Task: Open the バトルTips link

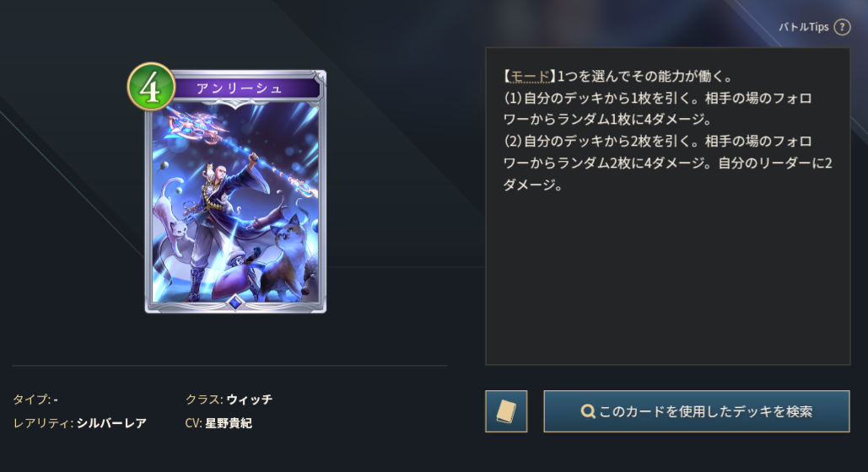Action: click(x=803, y=27)
